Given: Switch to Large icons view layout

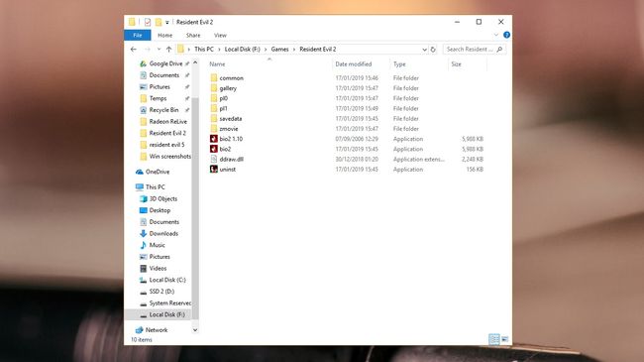Looking at the screenshot, I should [x=504, y=339].
